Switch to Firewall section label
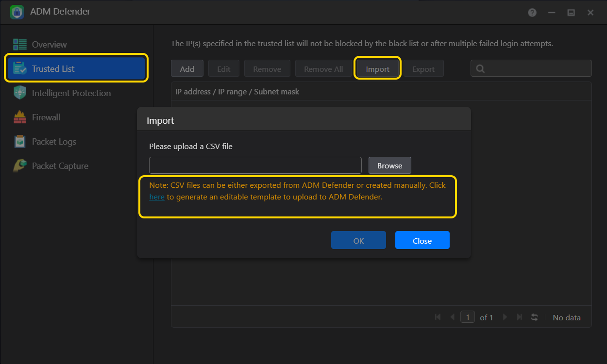 pyautogui.click(x=46, y=117)
